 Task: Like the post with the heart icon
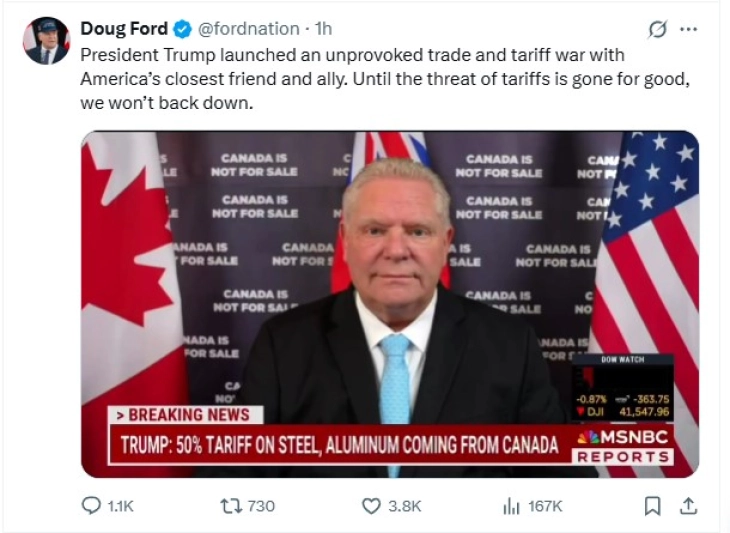point(372,506)
